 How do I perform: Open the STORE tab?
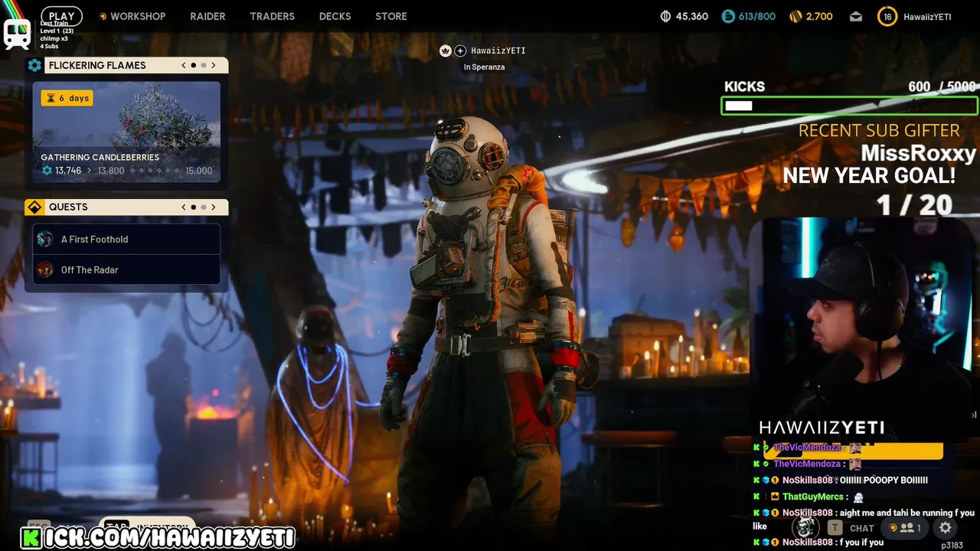(x=391, y=16)
